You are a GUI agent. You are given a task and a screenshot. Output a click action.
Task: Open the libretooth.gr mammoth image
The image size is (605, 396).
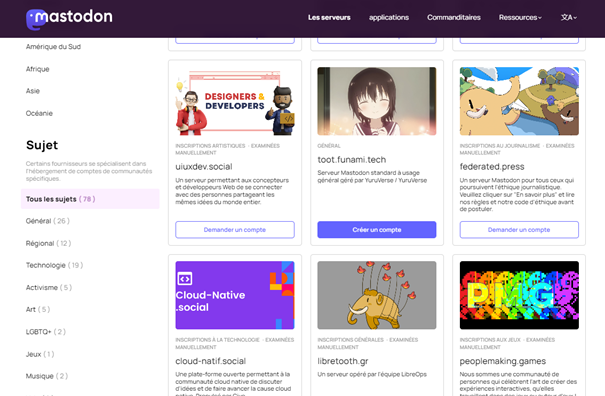pos(377,295)
